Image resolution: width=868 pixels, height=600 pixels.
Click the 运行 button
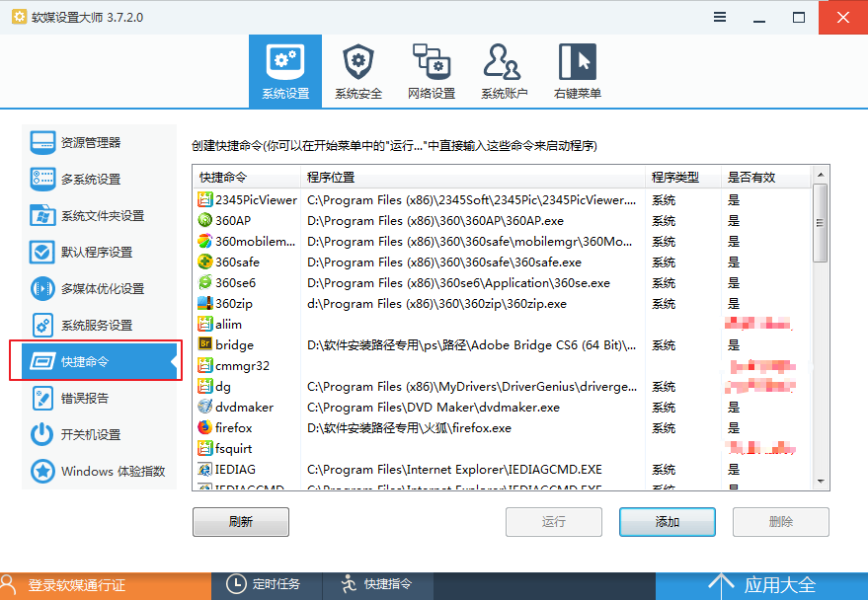[554, 521]
